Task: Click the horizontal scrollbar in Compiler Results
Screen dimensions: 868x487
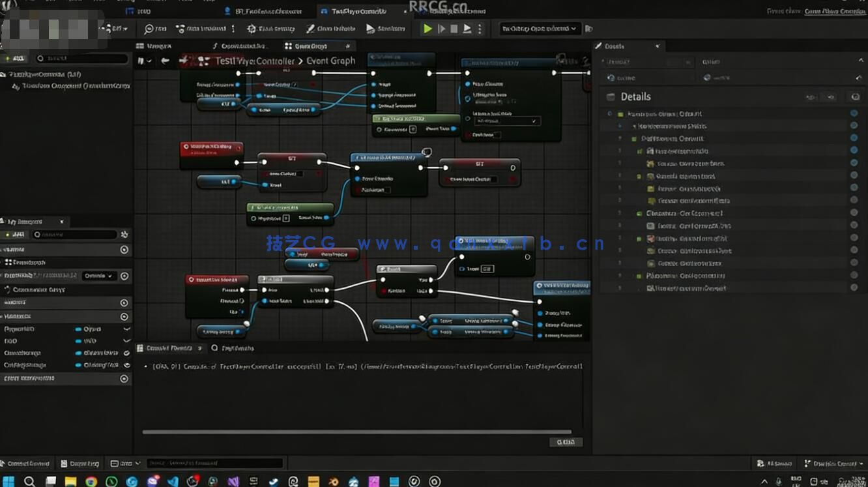Action: (x=356, y=432)
